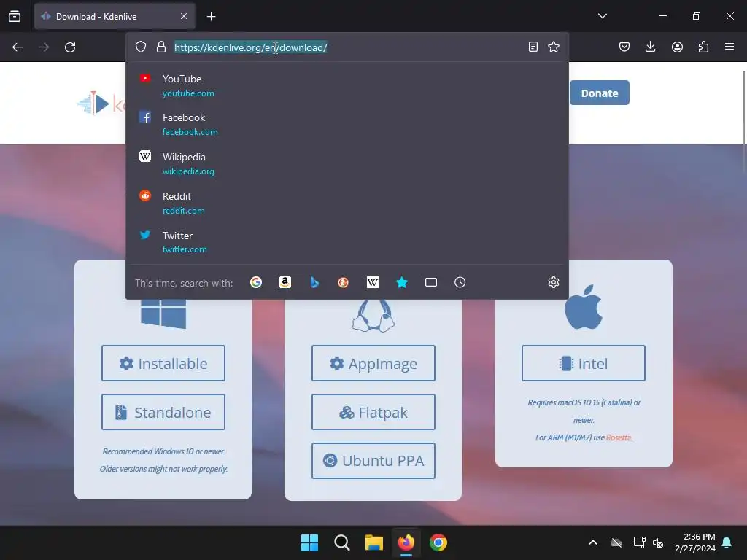Screen dimensions: 747x560
Task: Open the notifications bell icon
Action: [727, 542]
